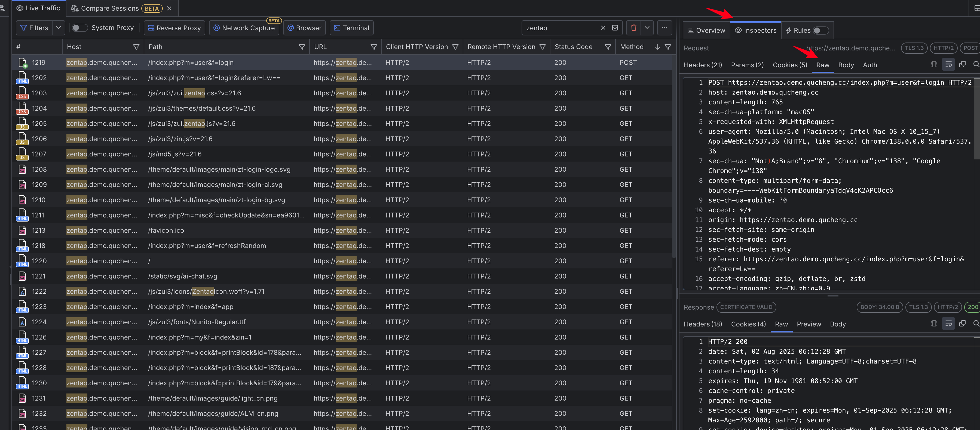This screenshot has width=980, height=430.
Task: Click copy icon in Request panel
Action: pyautogui.click(x=962, y=65)
